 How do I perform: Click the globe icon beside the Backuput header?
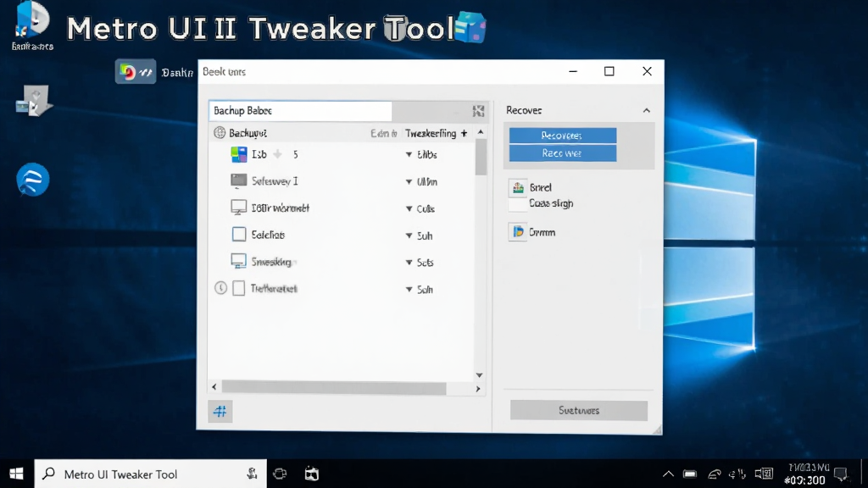click(x=220, y=133)
